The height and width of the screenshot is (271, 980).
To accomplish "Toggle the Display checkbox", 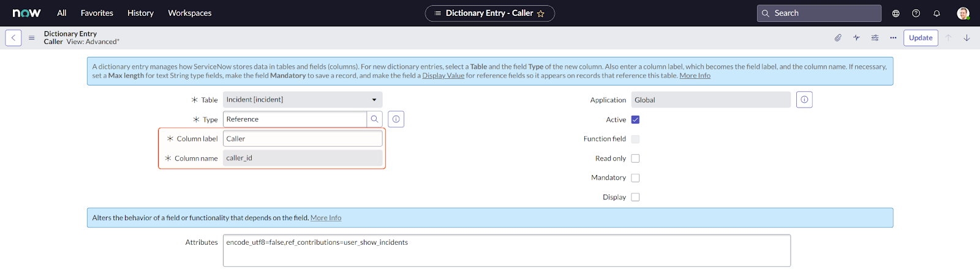I will (635, 197).
